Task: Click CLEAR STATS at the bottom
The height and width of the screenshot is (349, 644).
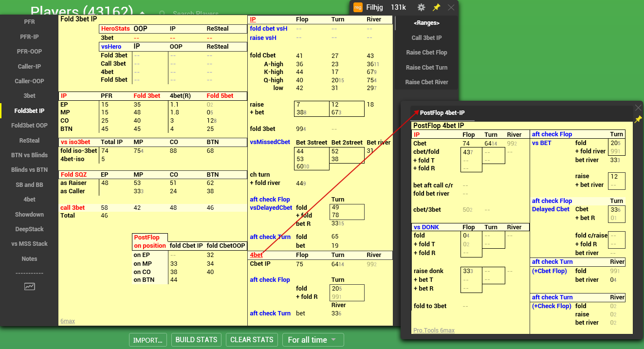Action: click(252, 340)
